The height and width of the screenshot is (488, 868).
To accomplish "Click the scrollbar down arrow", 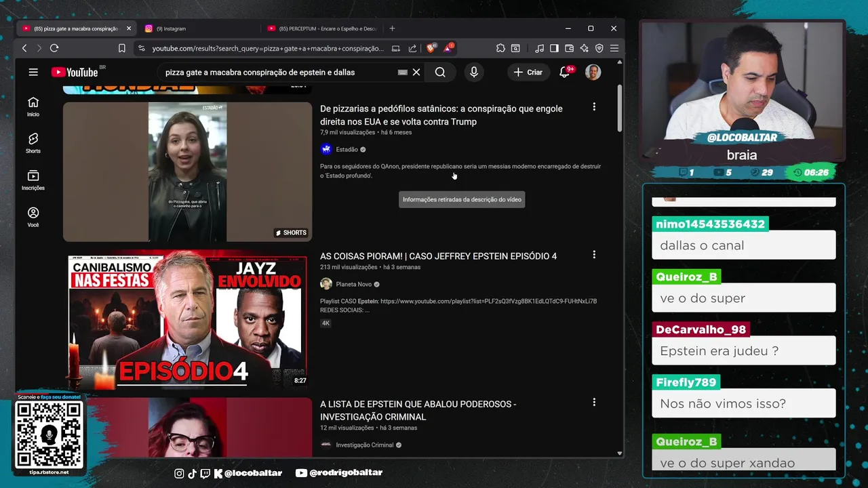I will pos(620,453).
